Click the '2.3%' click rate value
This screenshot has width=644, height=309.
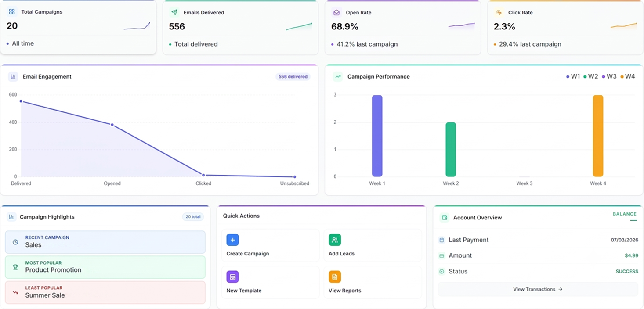pyautogui.click(x=504, y=27)
